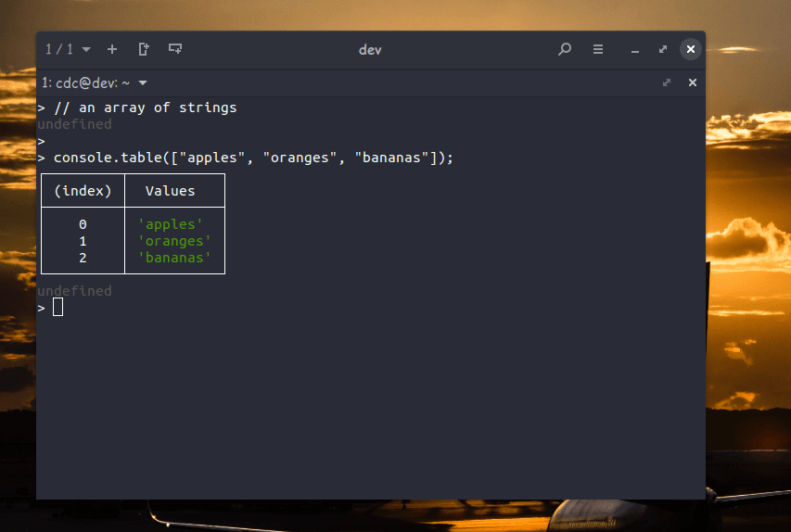
Task: Open the 1/1 session switcher dropdown
Action: (x=68, y=49)
